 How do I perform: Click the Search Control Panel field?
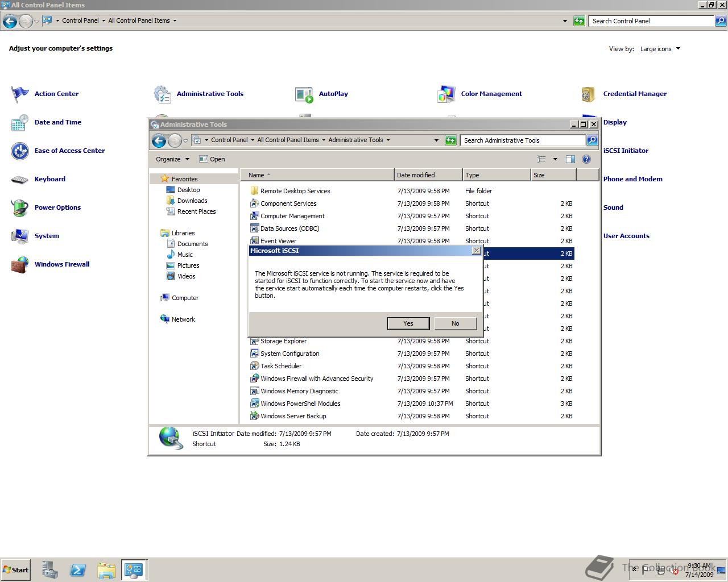tap(651, 21)
